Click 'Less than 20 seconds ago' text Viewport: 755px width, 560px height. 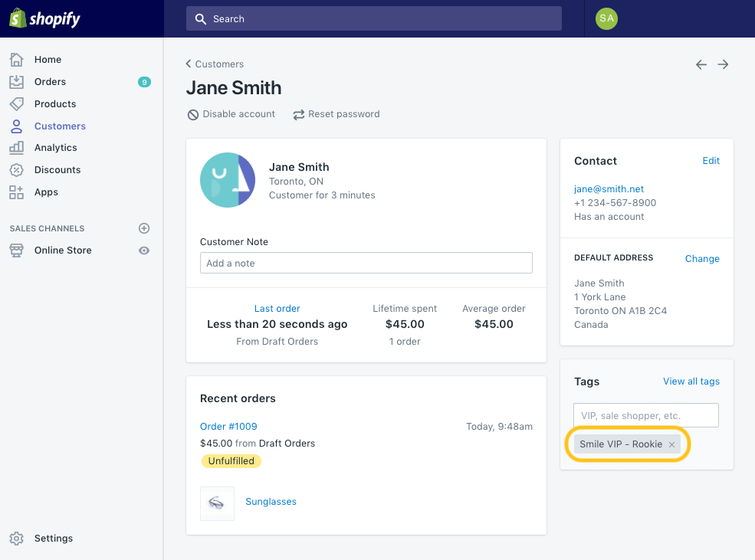[x=277, y=324]
